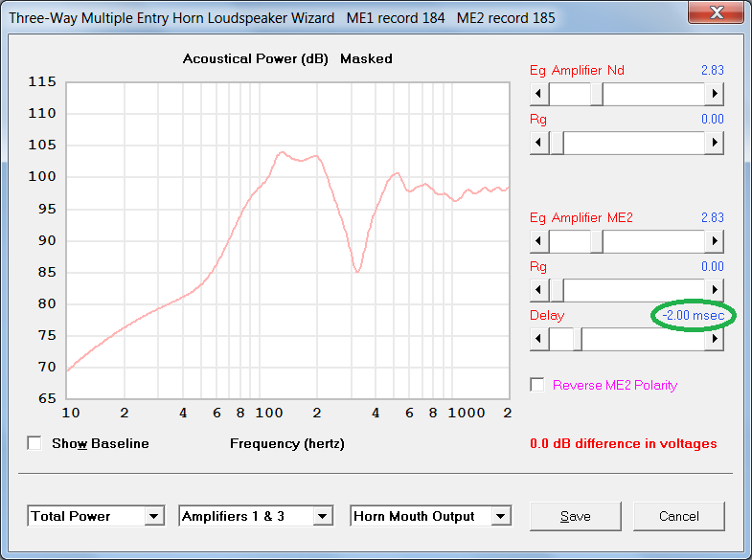Click right arrow of ME2 Rg slider
752x560 pixels.
click(x=714, y=290)
